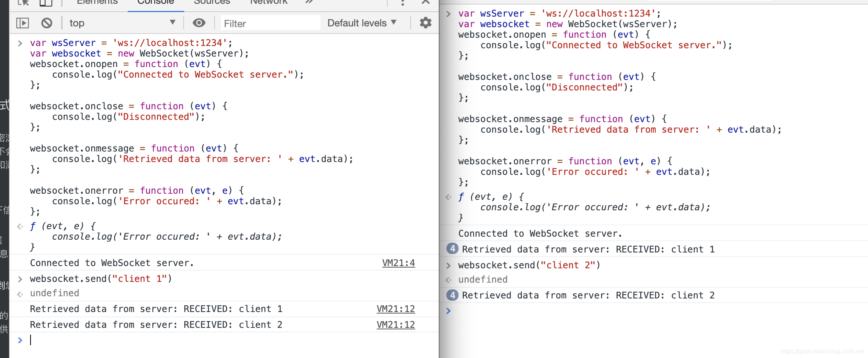Click the '4' repeat badge beside 'client 1'
This screenshot has height=358, width=868.
(452, 249)
